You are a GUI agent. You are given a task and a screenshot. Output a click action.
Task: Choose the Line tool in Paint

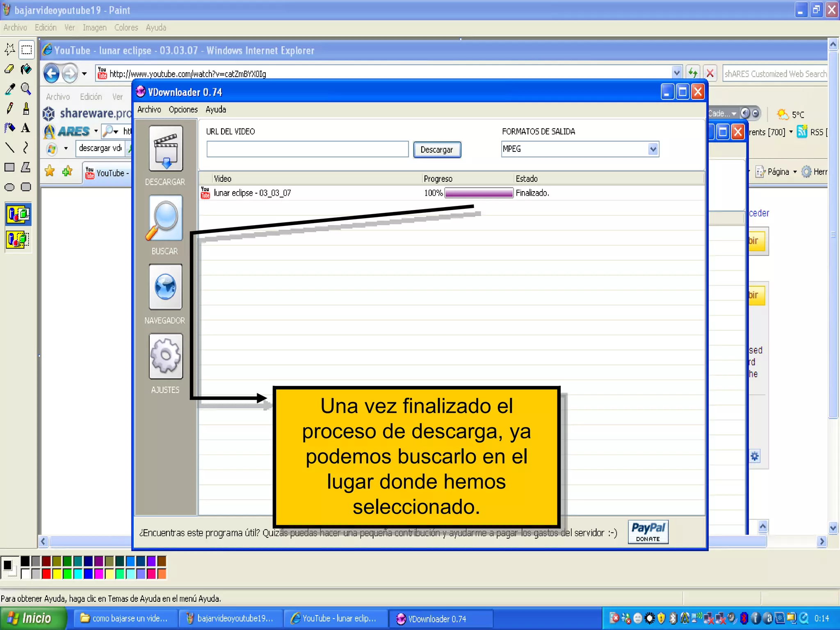[x=9, y=148]
